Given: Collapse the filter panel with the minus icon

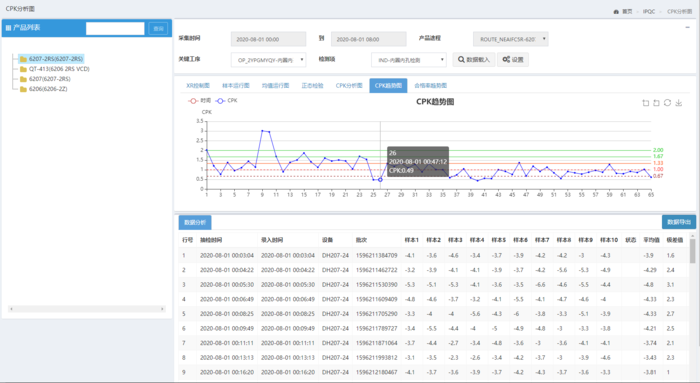Looking at the screenshot, I should tap(688, 27).
